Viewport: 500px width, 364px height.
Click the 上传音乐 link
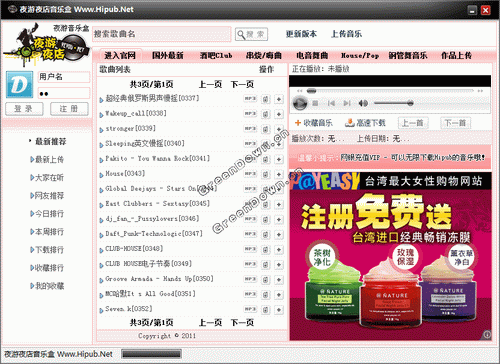(x=346, y=34)
